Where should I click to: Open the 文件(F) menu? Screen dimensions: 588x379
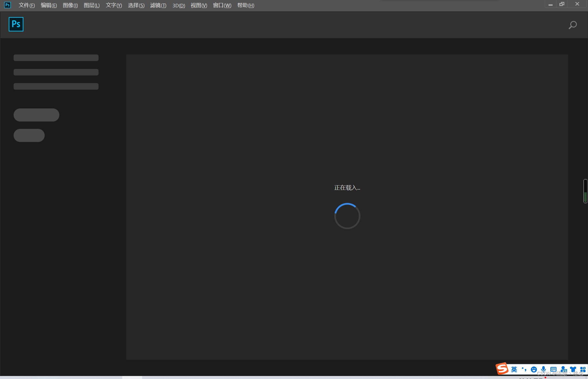click(27, 5)
